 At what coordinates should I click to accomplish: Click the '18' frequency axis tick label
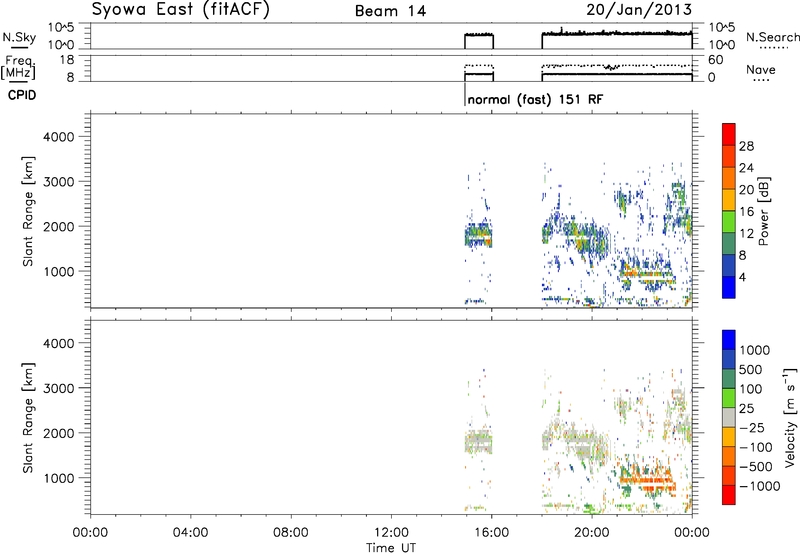click(67, 60)
